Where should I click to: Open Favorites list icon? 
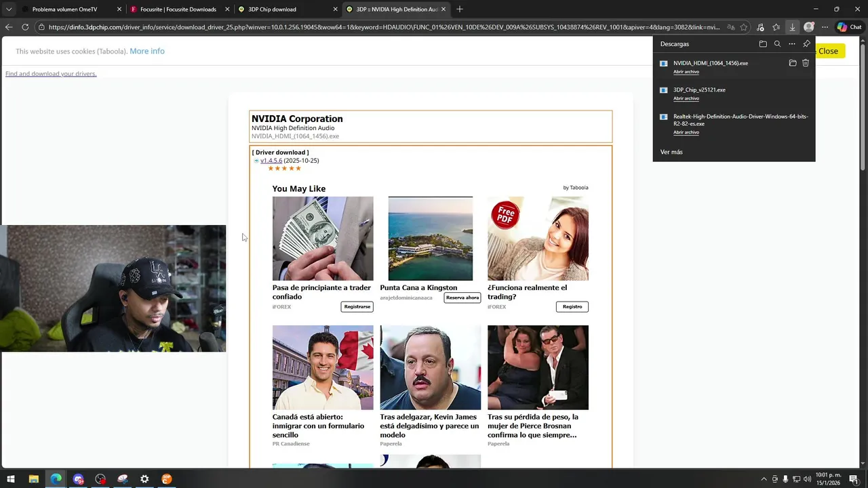[776, 27]
